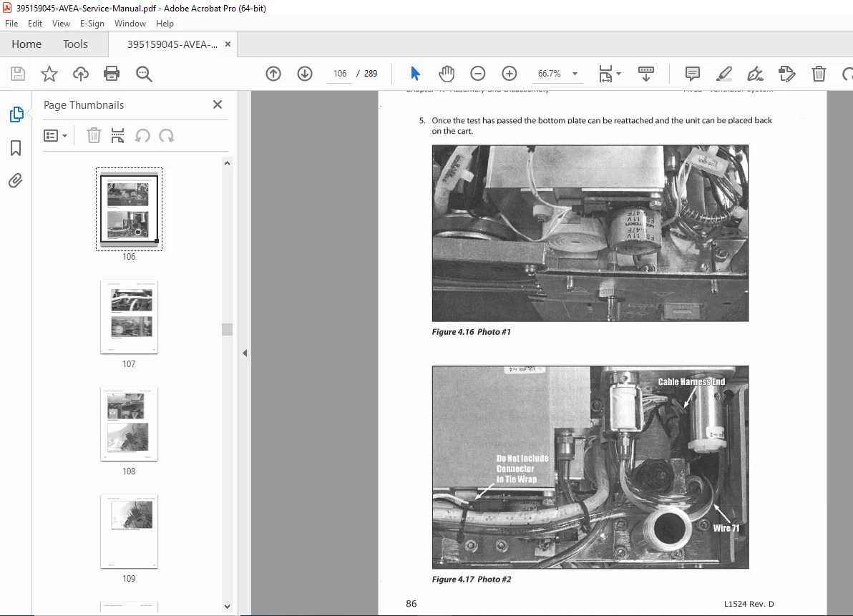Activate the Selection arrow tool
This screenshot has height=616, width=853.
415,74
